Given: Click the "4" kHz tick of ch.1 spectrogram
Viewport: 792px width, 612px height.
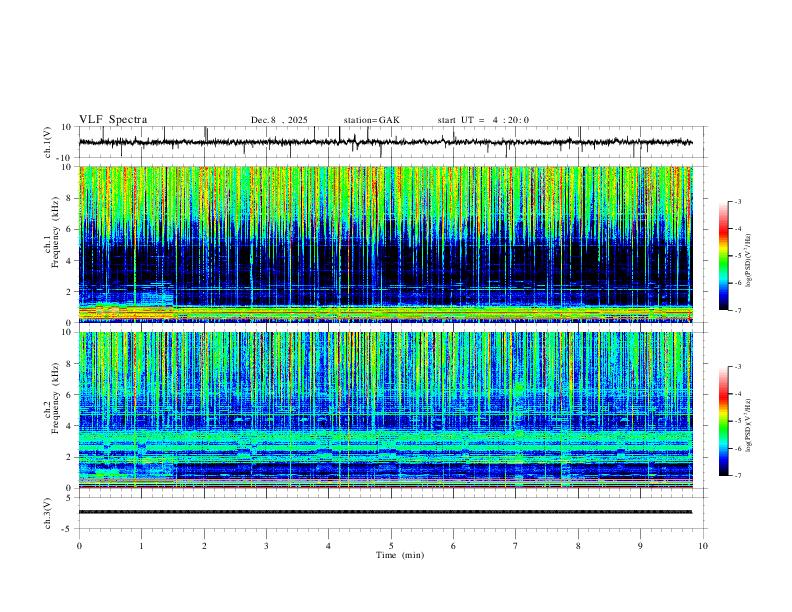Looking at the screenshot, I should [70, 261].
